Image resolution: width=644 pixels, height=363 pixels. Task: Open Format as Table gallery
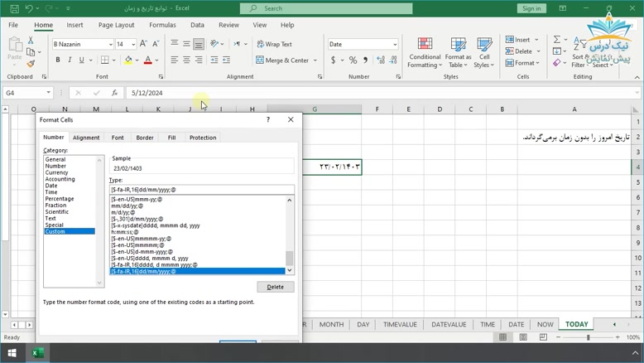[458, 52]
